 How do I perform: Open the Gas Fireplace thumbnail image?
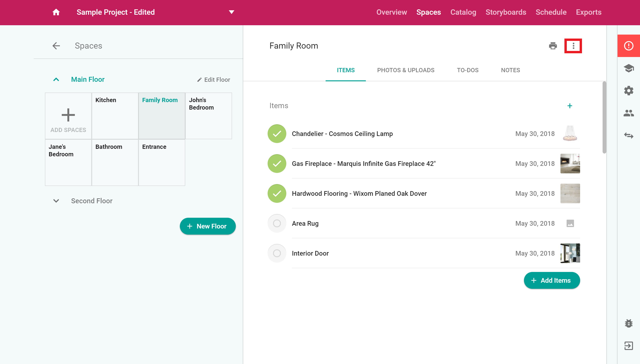click(570, 164)
